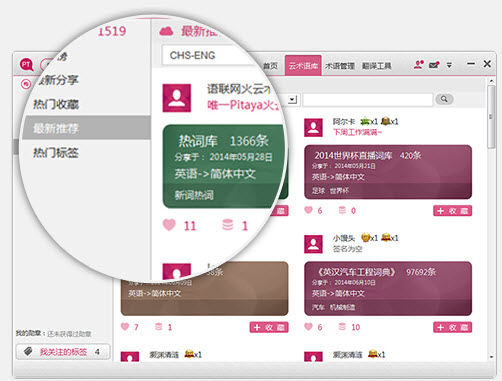Click the user name 小馒头
The height and width of the screenshot is (381, 502).
[x=344, y=238]
